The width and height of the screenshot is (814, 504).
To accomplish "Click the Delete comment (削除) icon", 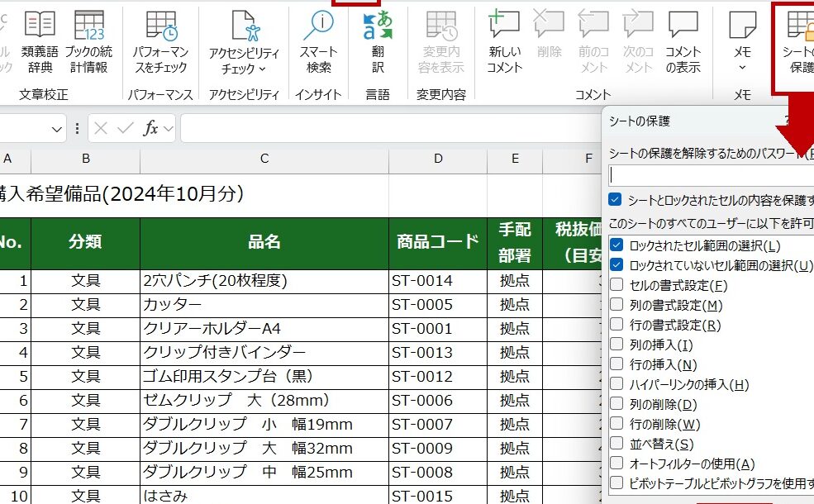I will [x=550, y=34].
